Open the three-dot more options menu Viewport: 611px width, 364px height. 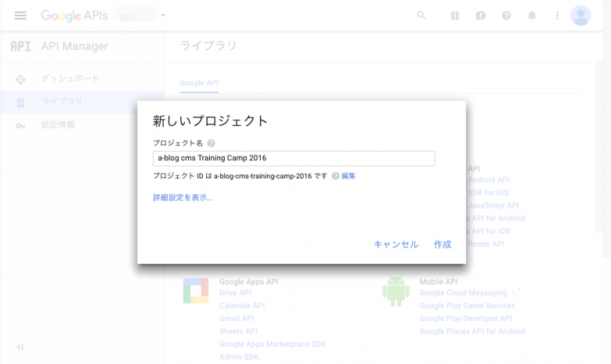click(x=557, y=16)
